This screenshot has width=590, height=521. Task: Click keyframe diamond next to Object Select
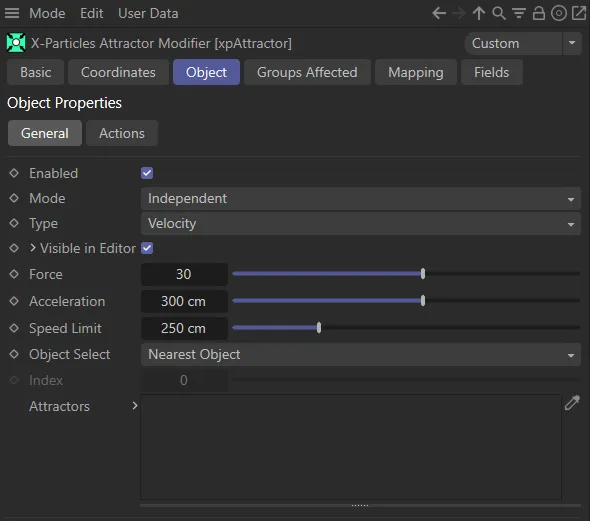coord(14,354)
